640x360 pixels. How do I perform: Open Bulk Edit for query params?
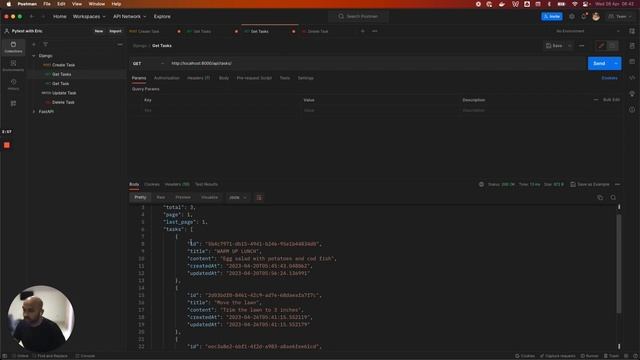(611, 100)
